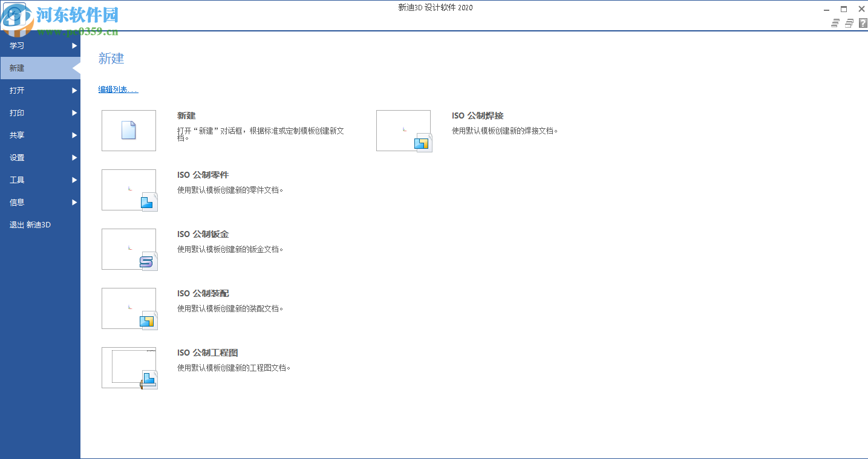868x459 pixels.
Task: Open the ISO 公制装配 assembly template icon
Action: click(128, 308)
